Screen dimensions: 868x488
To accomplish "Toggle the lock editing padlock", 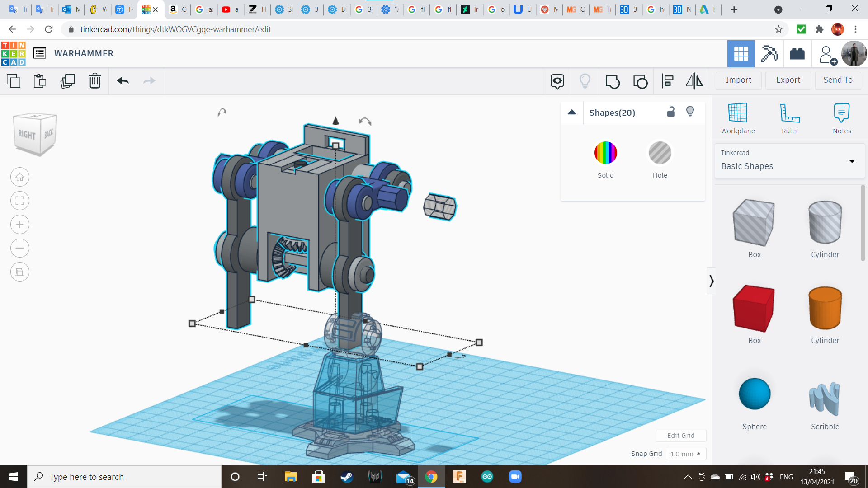I will [671, 112].
